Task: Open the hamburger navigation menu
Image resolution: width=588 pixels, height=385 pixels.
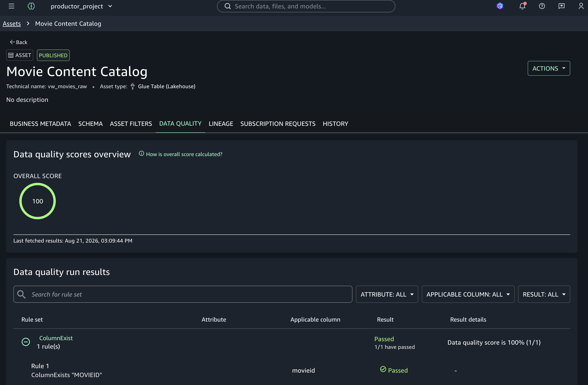Action: (x=11, y=6)
